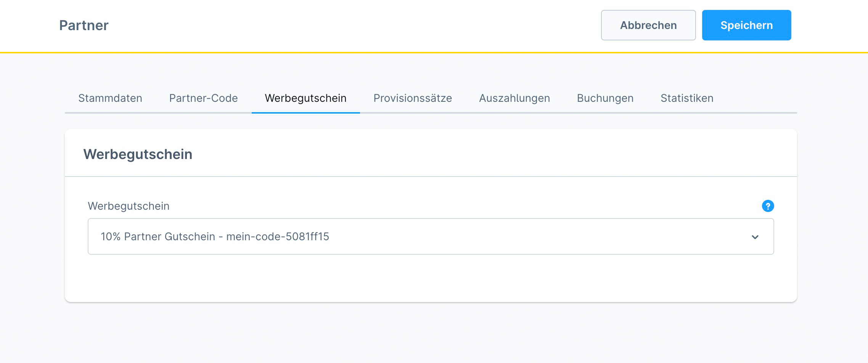Click selected value 10% Partner Gutschein - mein-code-5081ff15
The height and width of the screenshot is (363, 868).
click(215, 236)
